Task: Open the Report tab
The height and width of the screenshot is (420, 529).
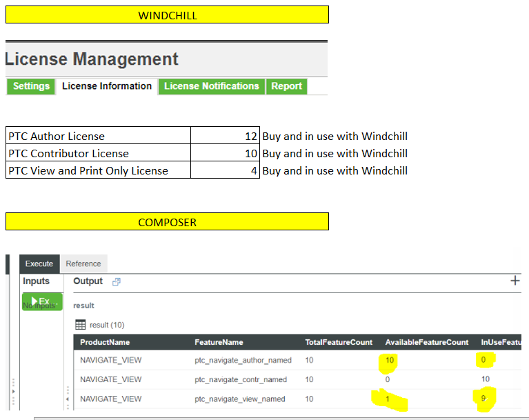Action: pos(286,86)
